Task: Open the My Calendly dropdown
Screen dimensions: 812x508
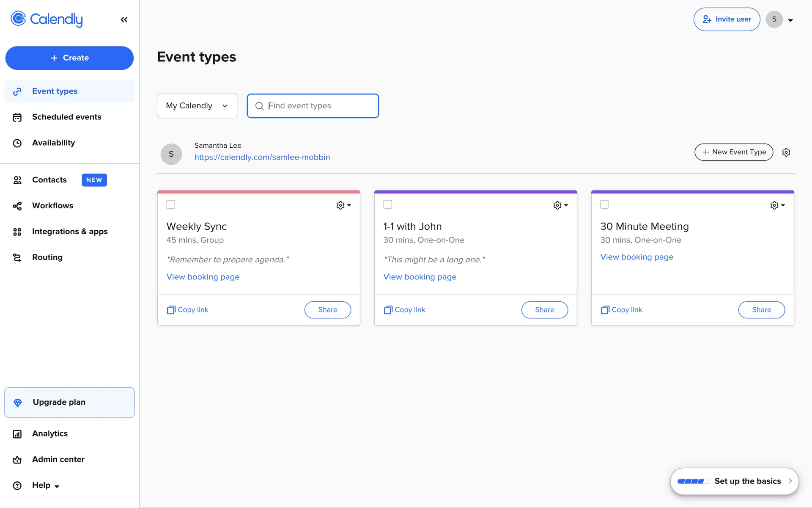Action: [197, 106]
